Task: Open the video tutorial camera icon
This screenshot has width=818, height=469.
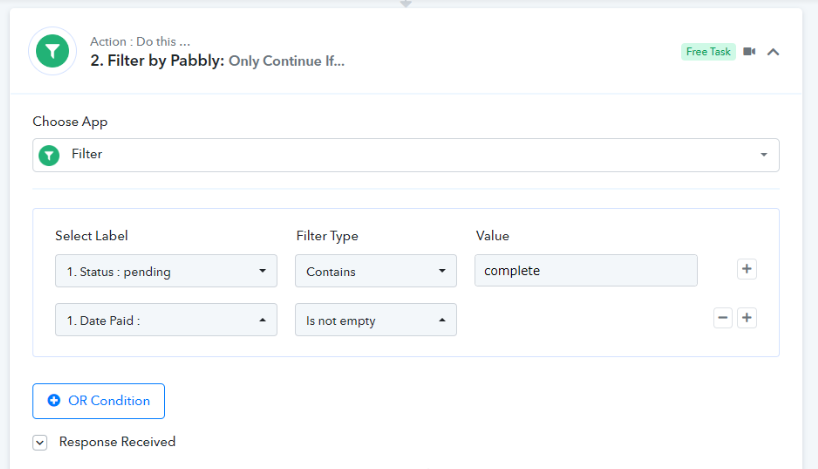Action: click(x=749, y=52)
